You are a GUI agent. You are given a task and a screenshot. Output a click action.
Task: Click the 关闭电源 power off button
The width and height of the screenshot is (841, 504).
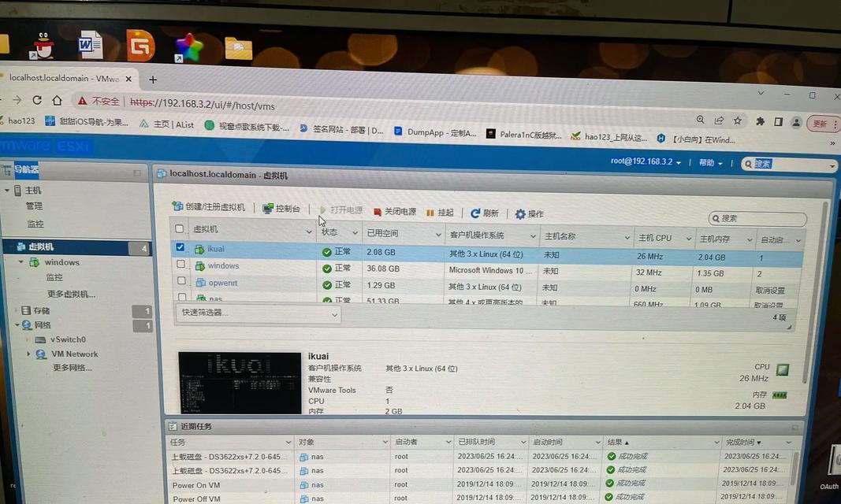click(394, 212)
